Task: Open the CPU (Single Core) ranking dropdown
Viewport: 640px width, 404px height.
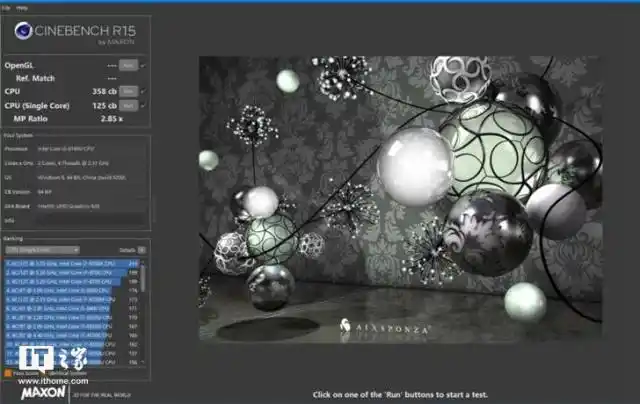Action: [x=42, y=249]
